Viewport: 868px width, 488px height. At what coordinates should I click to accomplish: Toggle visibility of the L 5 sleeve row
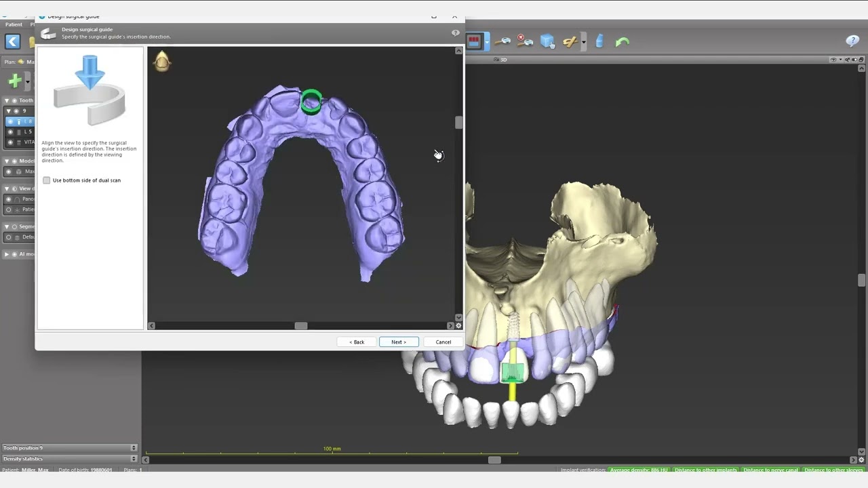click(x=10, y=131)
